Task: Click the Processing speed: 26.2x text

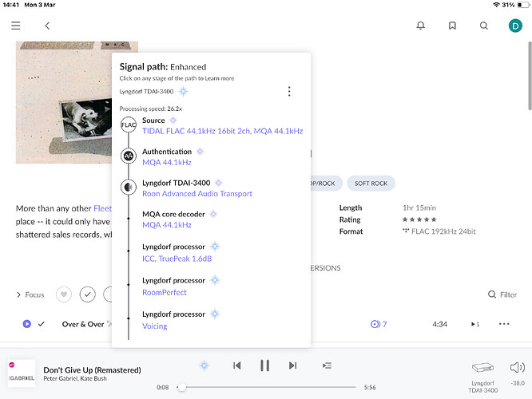Action: point(151,109)
